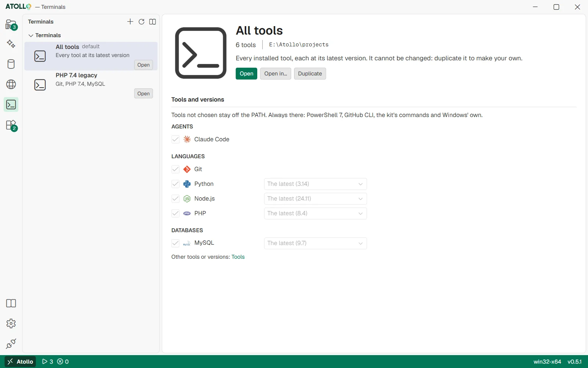This screenshot has width=588, height=368.
Task: Click the E:\Atollo\projects path text
Action: coord(299,45)
